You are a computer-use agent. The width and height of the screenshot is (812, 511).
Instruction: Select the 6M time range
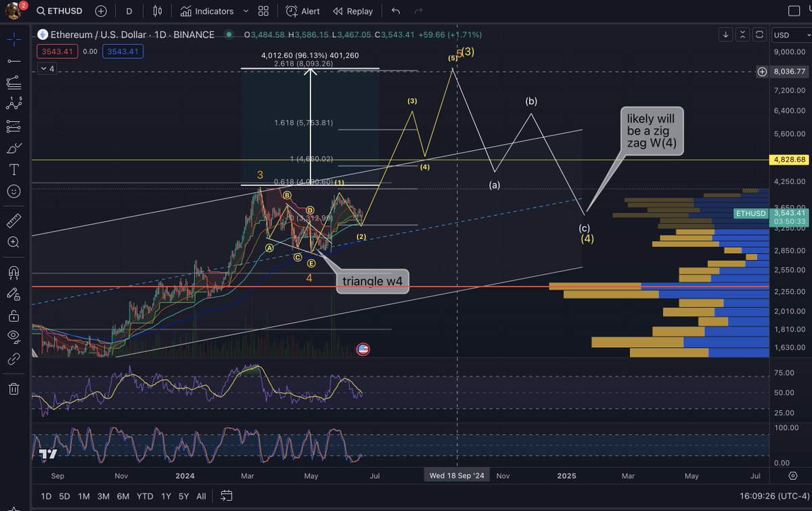[x=123, y=496]
